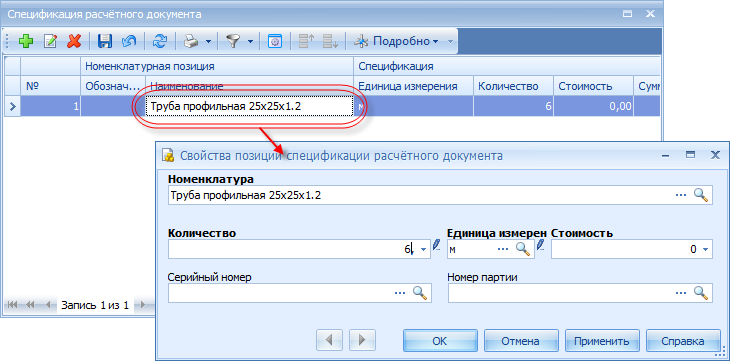Click magnifier in Серийный номер field
This screenshot has width=730, height=361.
click(x=420, y=293)
